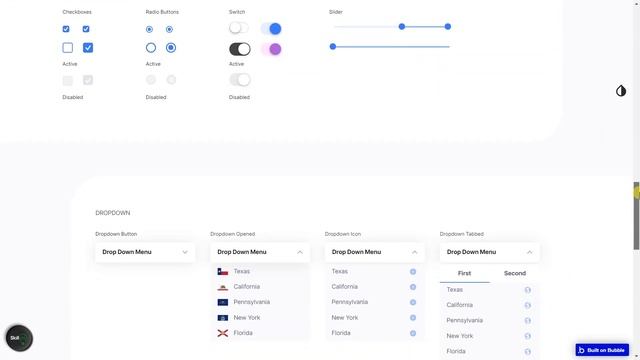Image resolution: width=640 pixels, height=360 pixels.
Task: Toggle the purple active switch
Action: pos(271,49)
